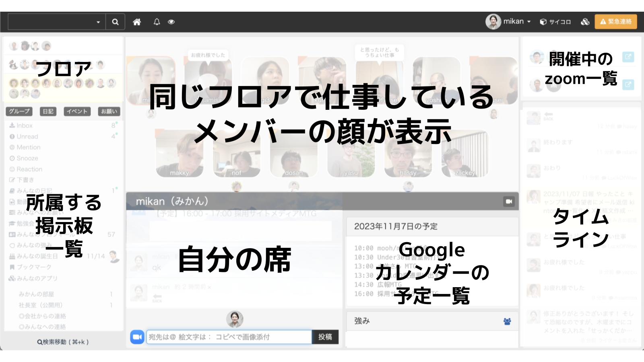Screen dimensions: 644x362
Task: Open the second Zoom meeting external link
Action: point(627,84)
